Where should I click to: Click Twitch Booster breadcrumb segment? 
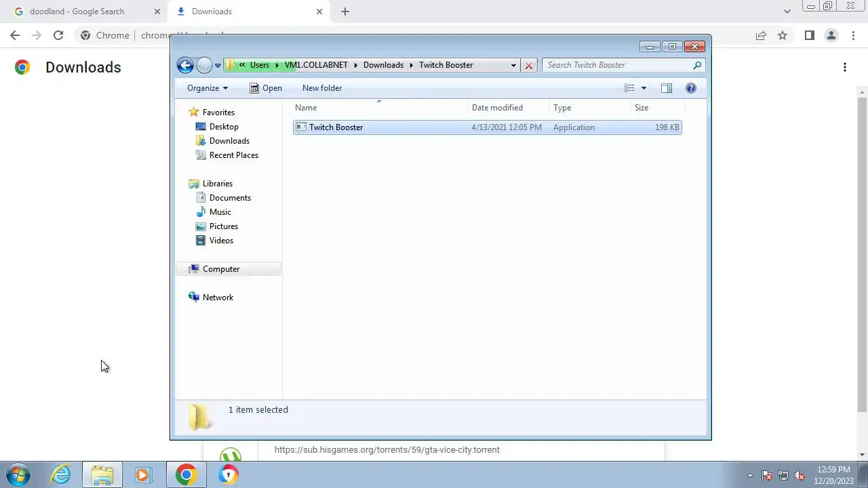[x=446, y=65]
